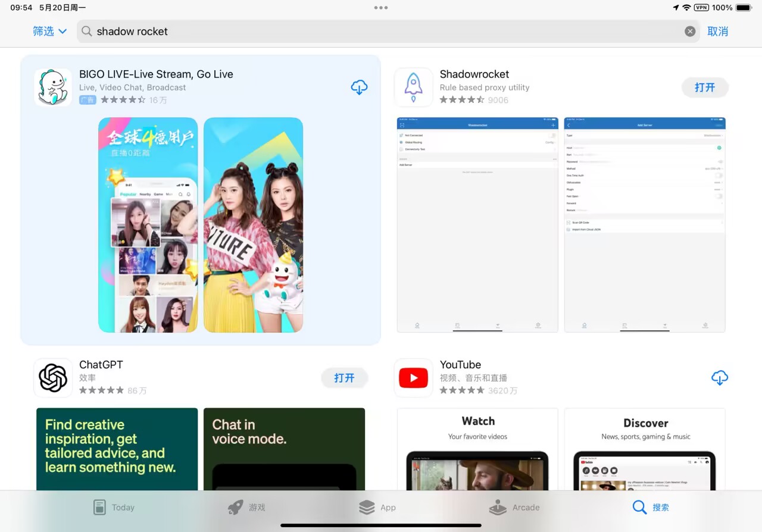Tap 取消 to cancel the search
The width and height of the screenshot is (762, 532).
[717, 32]
